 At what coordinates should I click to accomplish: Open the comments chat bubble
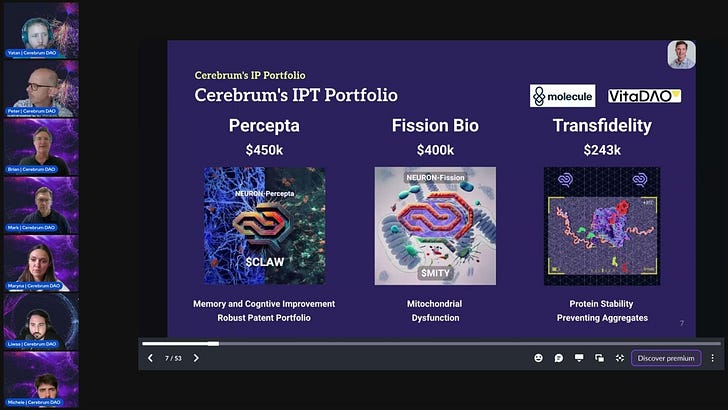pyautogui.click(x=559, y=358)
